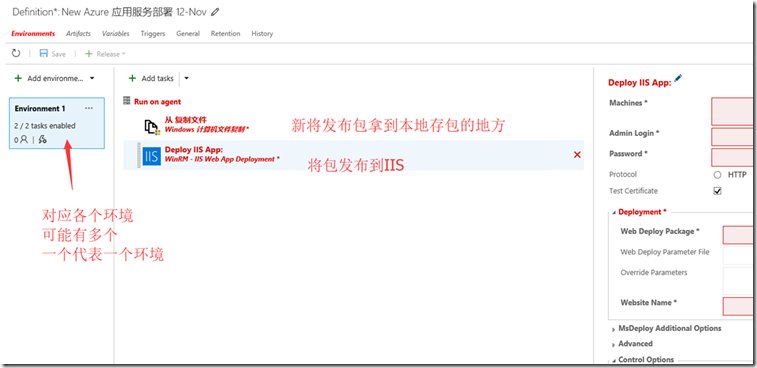Click the Windows file copy task icon
This screenshot has height=368, width=757.
152,127
